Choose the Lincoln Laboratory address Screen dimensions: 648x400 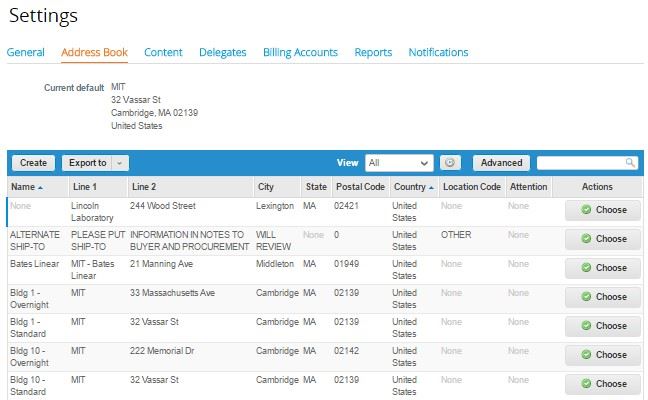click(x=602, y=210)
